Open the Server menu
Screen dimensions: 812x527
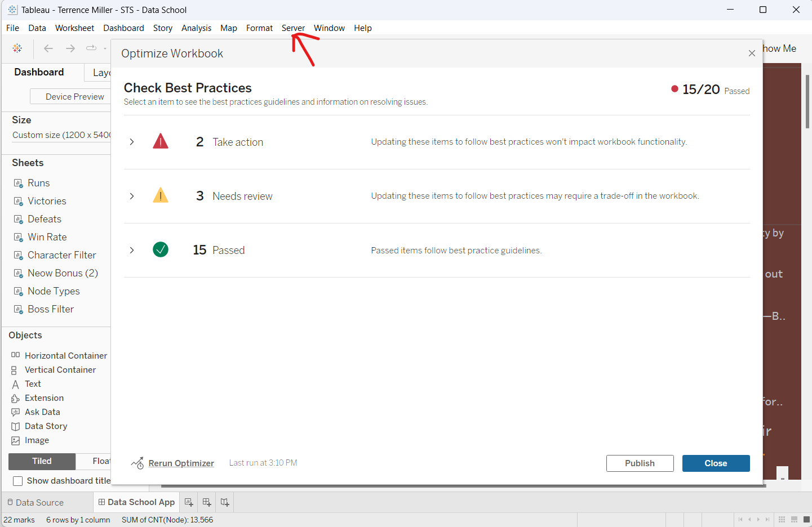pos(293,28)
